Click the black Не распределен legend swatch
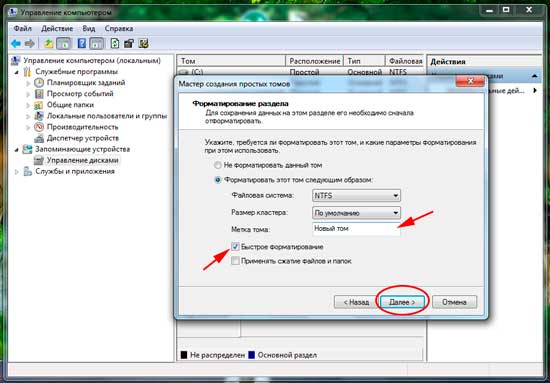 (184, 355)
